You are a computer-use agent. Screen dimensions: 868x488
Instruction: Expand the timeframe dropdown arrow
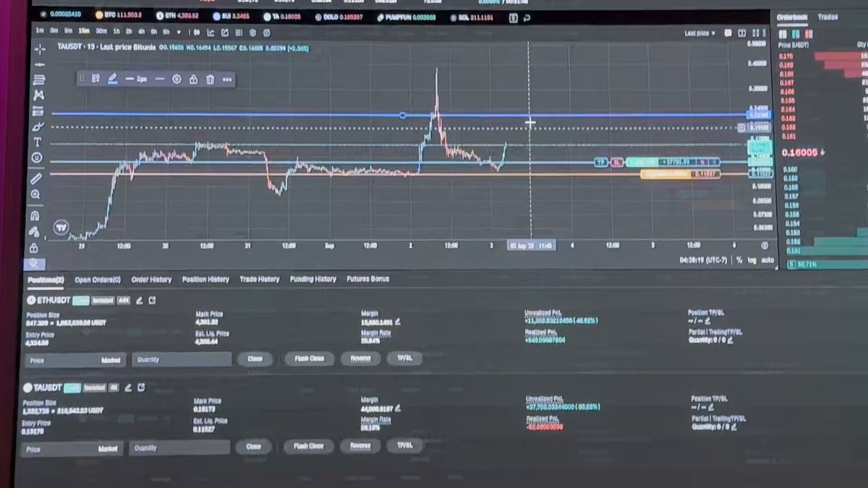180,33
